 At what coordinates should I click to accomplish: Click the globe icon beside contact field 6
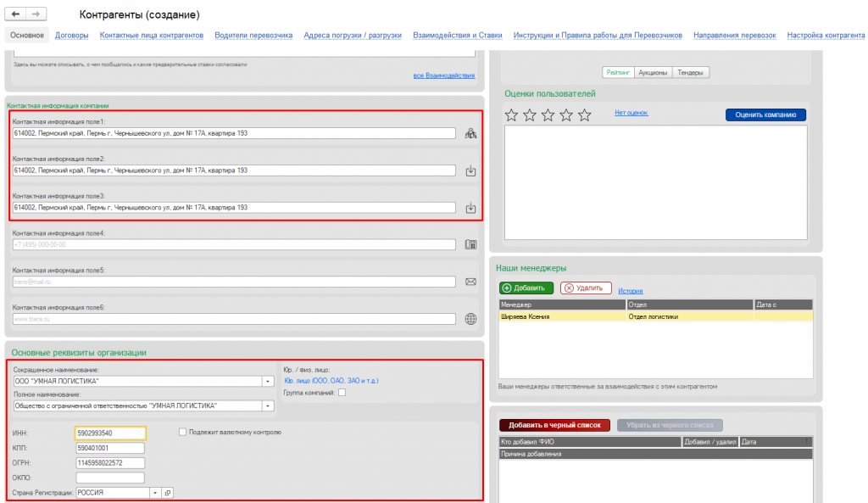[x=470, y=319]
